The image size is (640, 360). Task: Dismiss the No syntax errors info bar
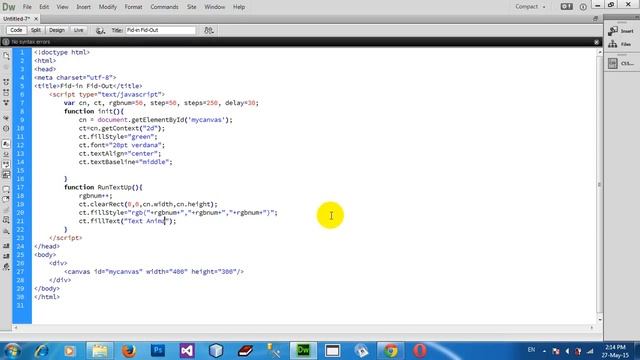[x=596, y=42]
